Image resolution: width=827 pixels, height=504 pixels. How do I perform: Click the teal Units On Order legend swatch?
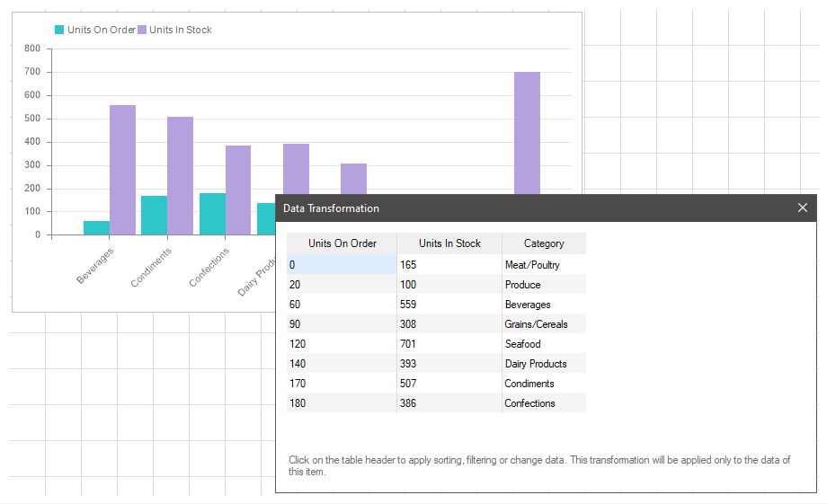click(x=60, y=30)
